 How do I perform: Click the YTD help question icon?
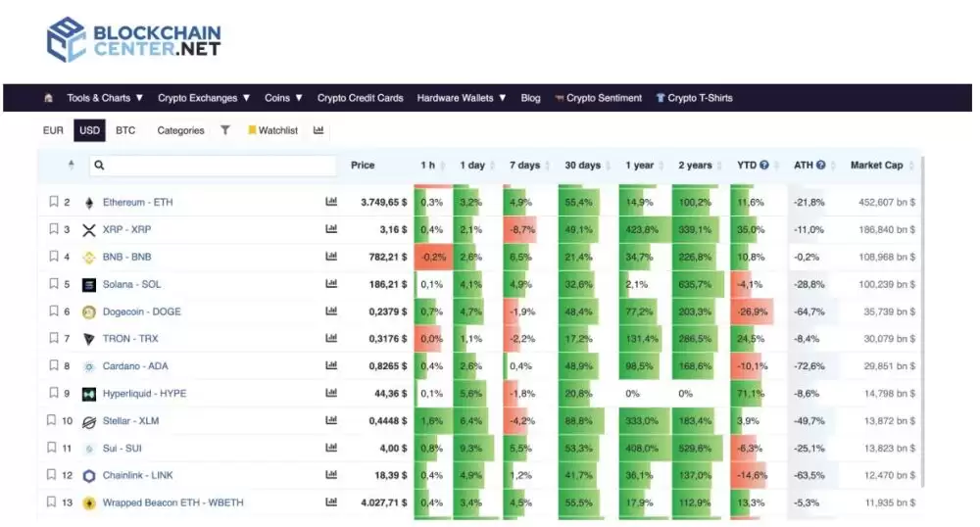(x=764, y=166)
